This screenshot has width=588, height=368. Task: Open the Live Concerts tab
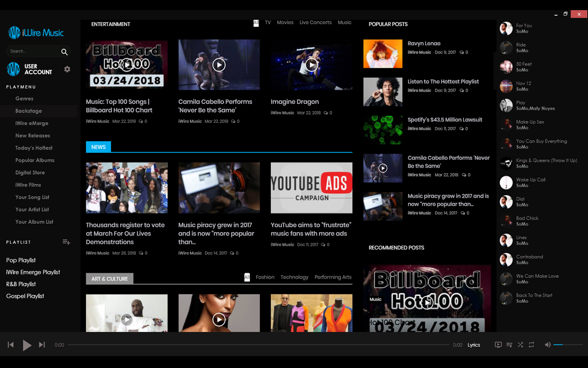pyautogui.click(x=316, y=23)
